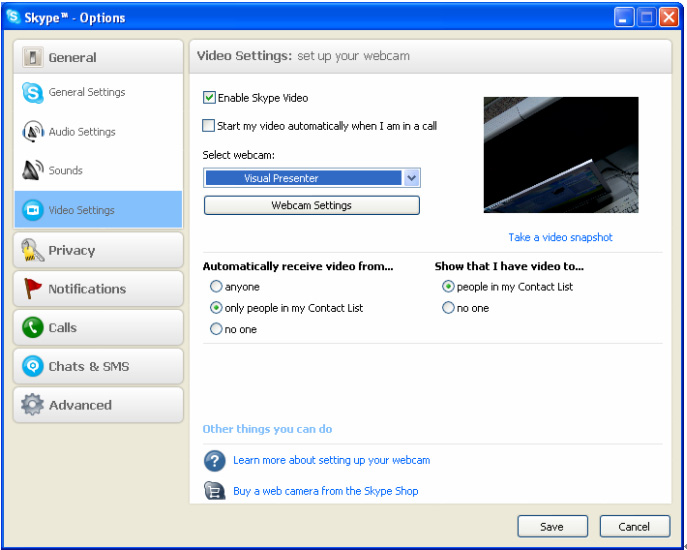The height and width of the screenshot is (550, 687).
Task: Click the Skype logo beside General Settings
Action: [32, 92]
